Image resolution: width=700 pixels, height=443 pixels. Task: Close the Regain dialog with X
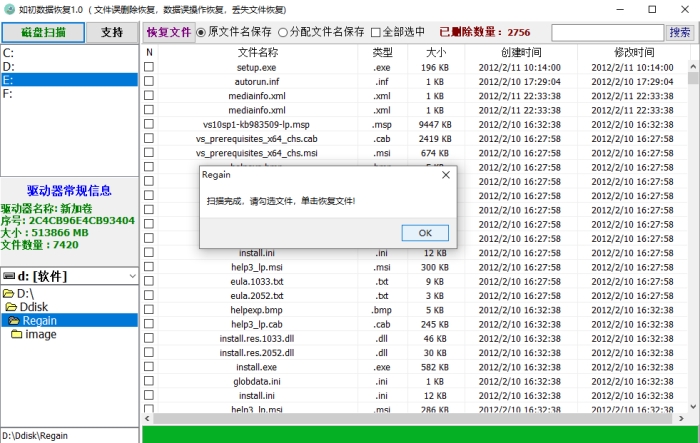446,175
